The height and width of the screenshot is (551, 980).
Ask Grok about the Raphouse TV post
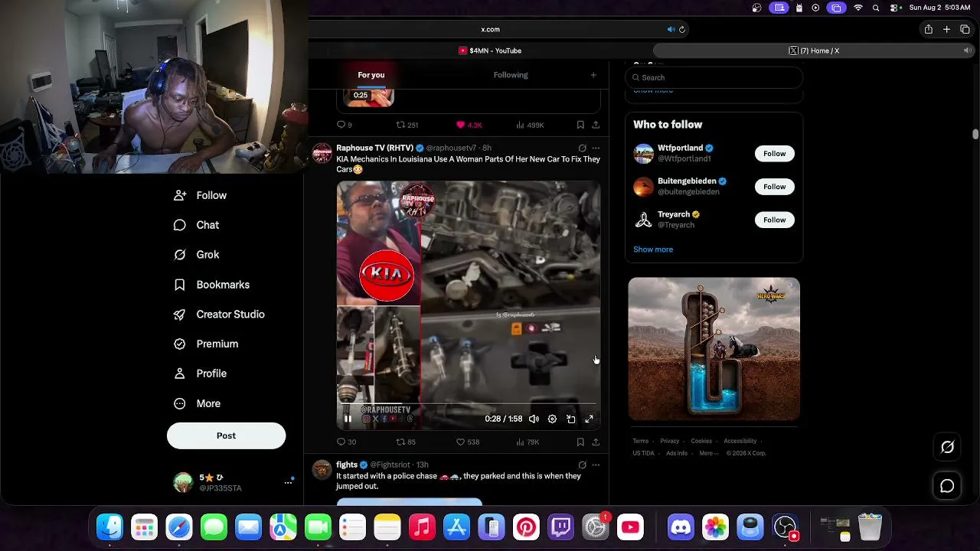582,148
